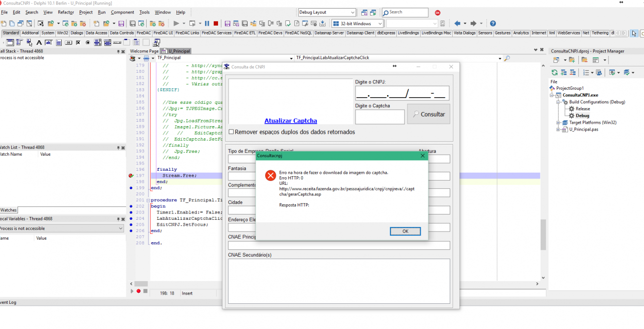This screenshot has width=644, height=329.
Task: Toggle the breakpoint marker on line 197
Action: (131, 176)
